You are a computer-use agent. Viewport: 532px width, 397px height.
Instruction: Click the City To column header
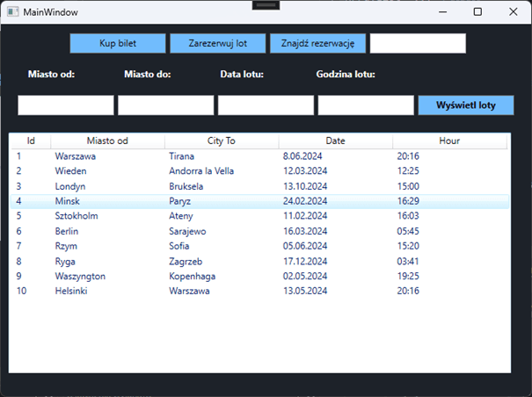(x=222, y=141)
